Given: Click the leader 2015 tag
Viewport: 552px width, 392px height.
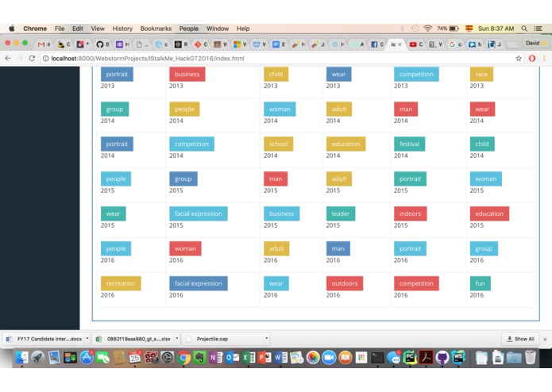Looking at the screenshot, I should [341, 213].
